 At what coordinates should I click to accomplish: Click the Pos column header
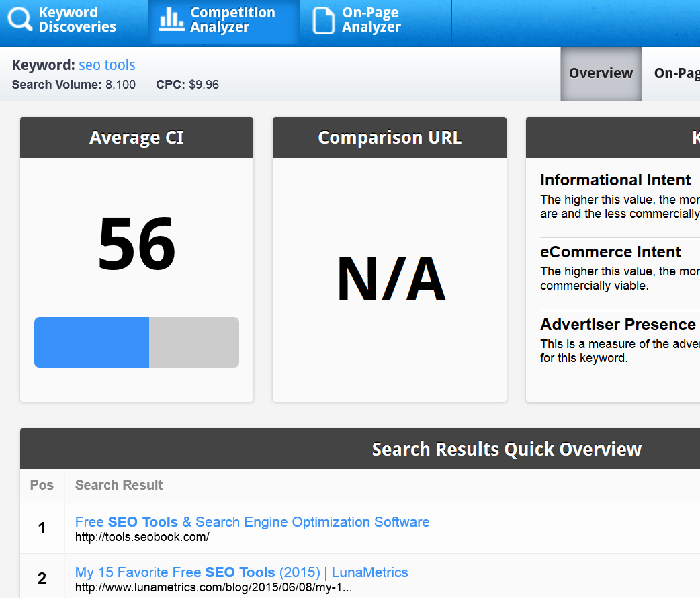click(x=42, y=485)
